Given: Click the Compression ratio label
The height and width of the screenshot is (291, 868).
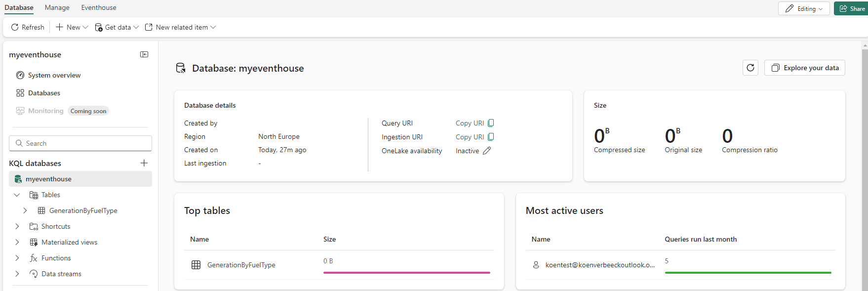Looking at the screenshot, I should [x=750, y=150].
